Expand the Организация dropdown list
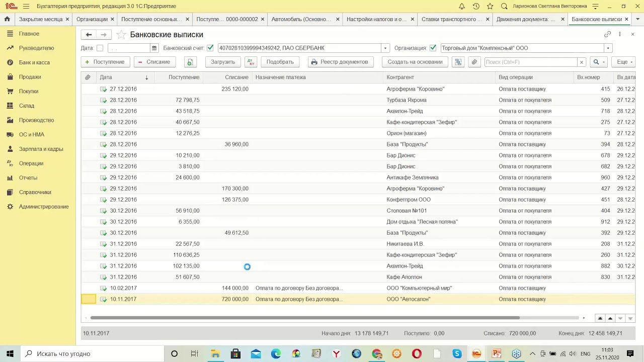The height and width of the screenshot is (362, 644). tap(608, 48)
